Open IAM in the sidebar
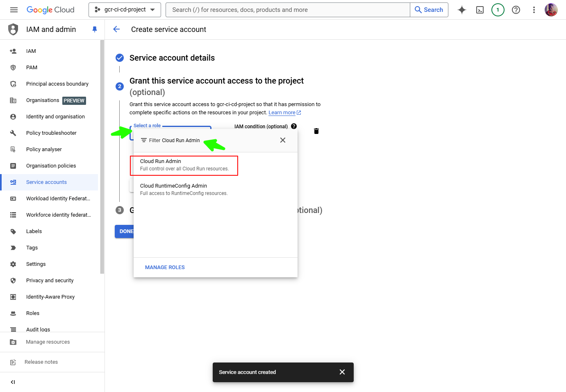Viewport: 566px width, 392px height. coord(49,51)
